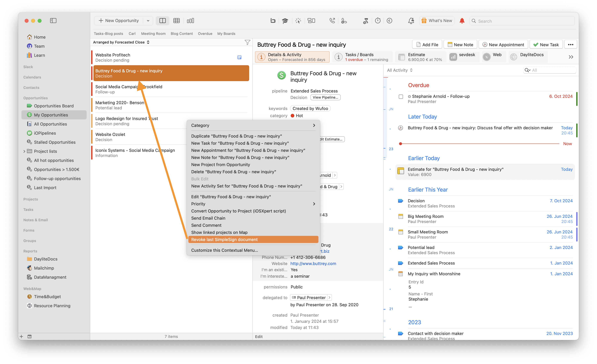Switch to the table grid view
Image resolution: width=597 pixels, height=364 pixels.
pyautogui.click(x=176, y=21)
